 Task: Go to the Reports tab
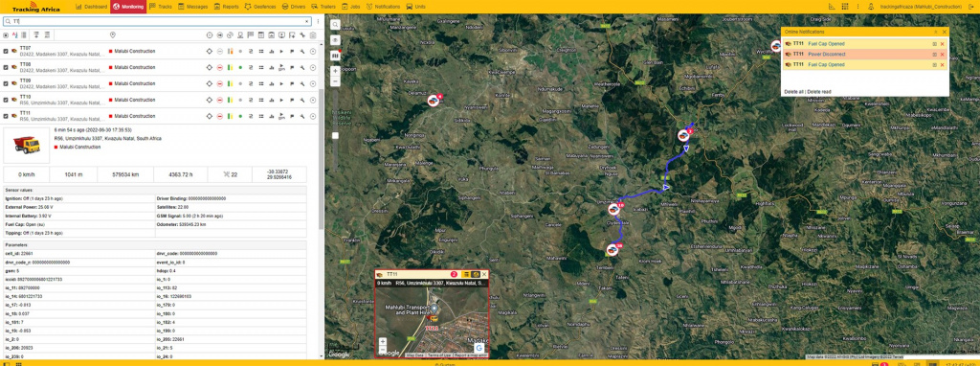(226, 7)
